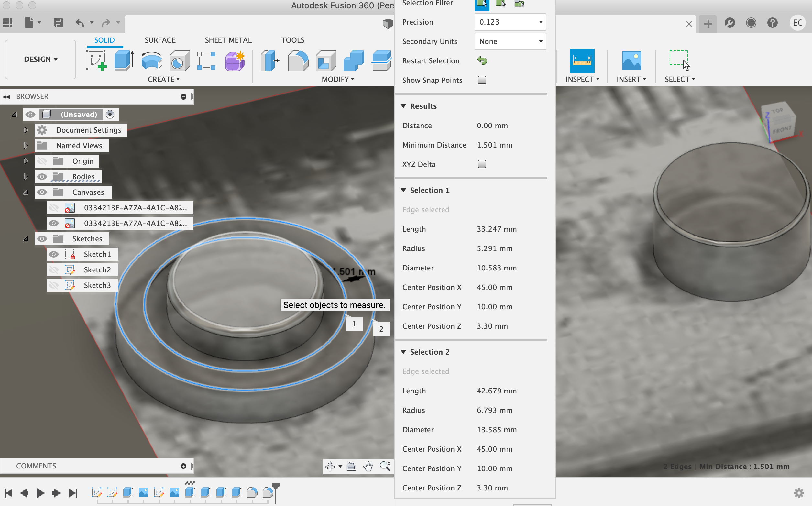The width and height of the screenshot is (812, 506).
Task: Play the timeline
Action: (x=40, y=493)
